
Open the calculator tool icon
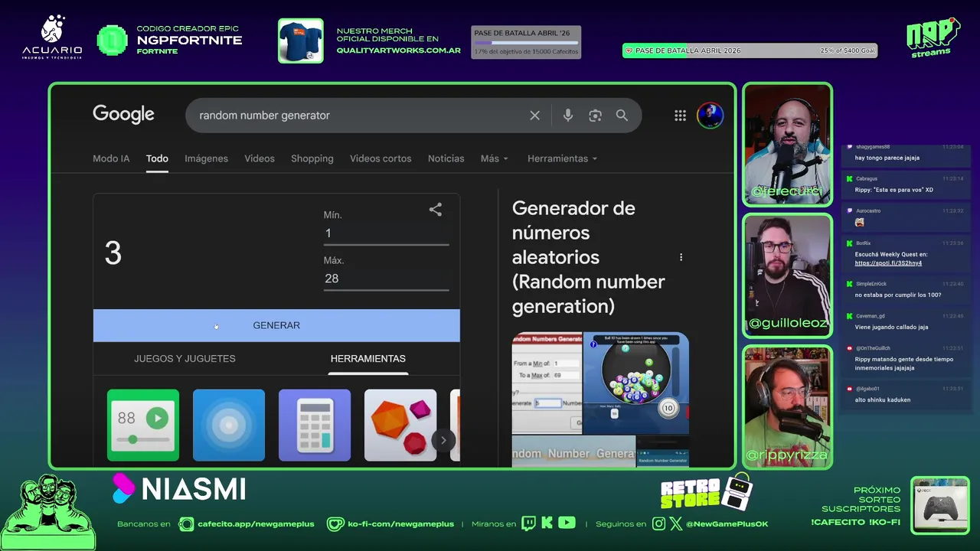(x=315, y=425)
